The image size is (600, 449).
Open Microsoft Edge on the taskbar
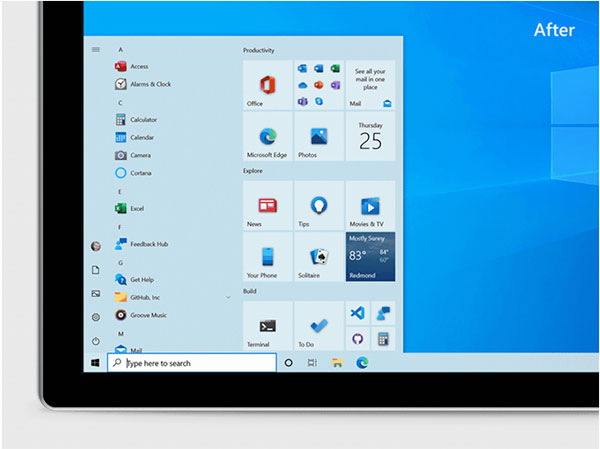click(x=362, y=363)
